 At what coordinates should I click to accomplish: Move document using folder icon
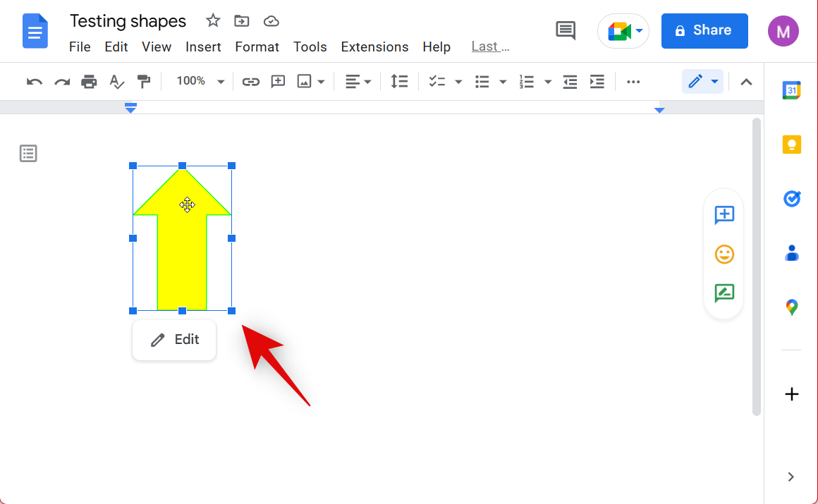(242, 21)
